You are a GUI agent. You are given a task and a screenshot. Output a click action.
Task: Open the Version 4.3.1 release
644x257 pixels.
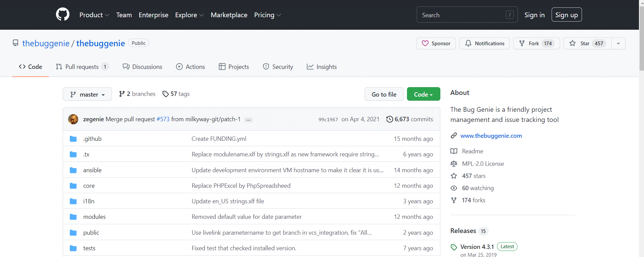pyautogui.click(x=477, y=247)
